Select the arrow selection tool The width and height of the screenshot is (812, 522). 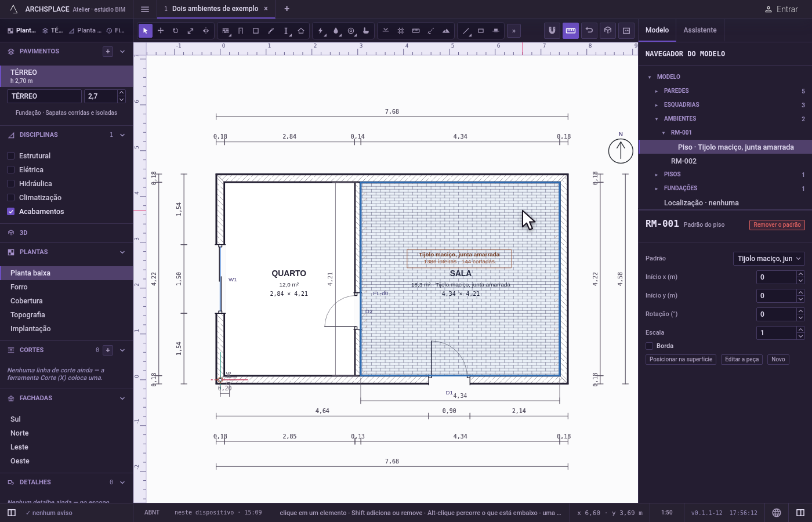tap(146, 31)
